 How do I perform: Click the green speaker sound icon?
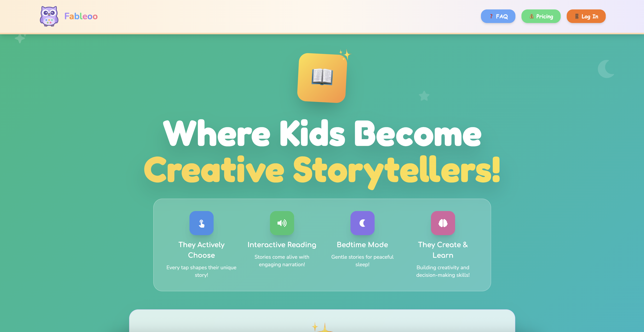(282, 223)
